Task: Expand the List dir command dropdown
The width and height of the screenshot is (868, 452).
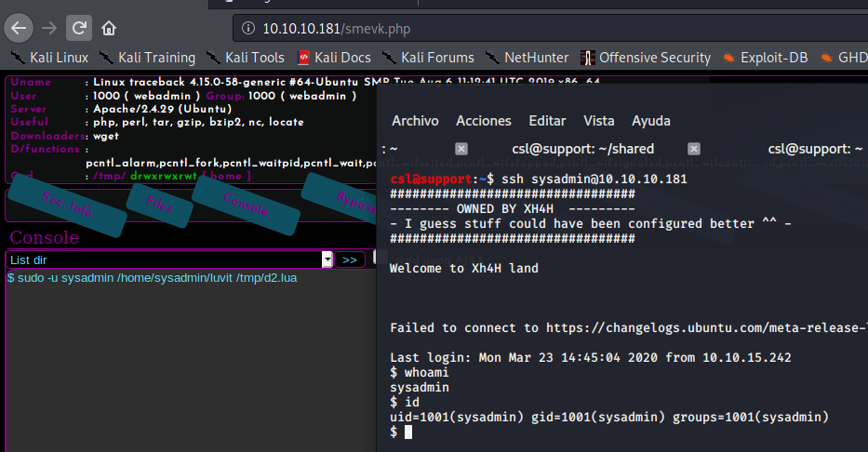Action: (x=327, y=259)
